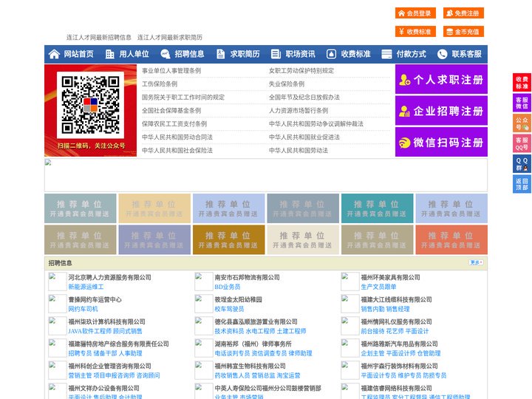Click the building icon beside 用人单位
This screenshot has width=532, height=399.
(x=109, y=54)
